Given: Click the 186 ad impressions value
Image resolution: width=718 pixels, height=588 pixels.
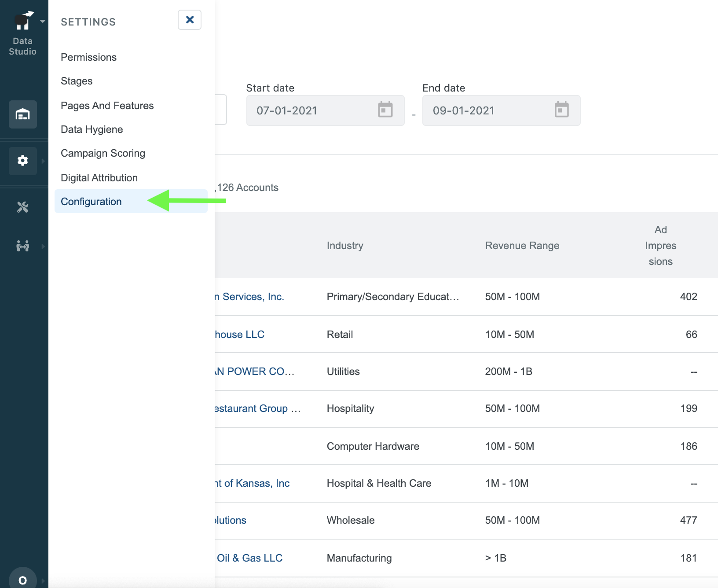Looking at the screenshot, I should [689, 446].
